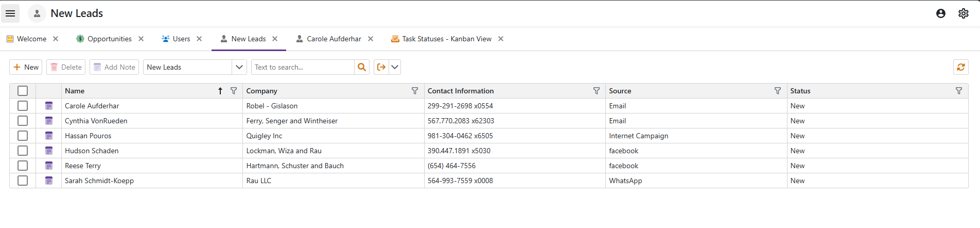Viewport: 980px width, 228px height.
Task: Click Hartmann, Schuster and Bauch cell
Action: coord(334,166)
